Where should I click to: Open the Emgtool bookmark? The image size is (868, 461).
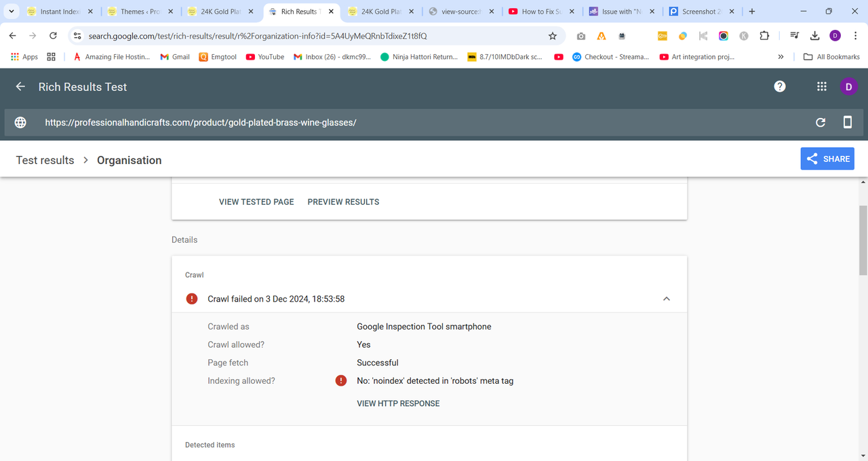pyautogui.click(x=218, y=57)
